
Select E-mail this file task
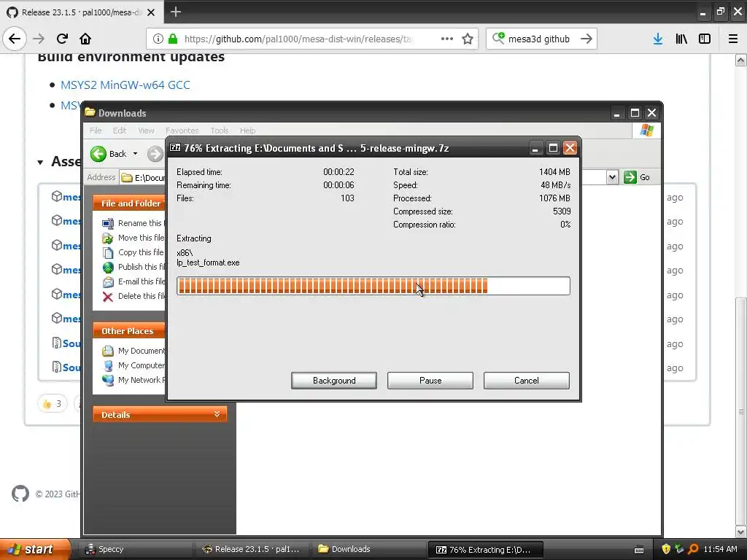click(134, 281)
